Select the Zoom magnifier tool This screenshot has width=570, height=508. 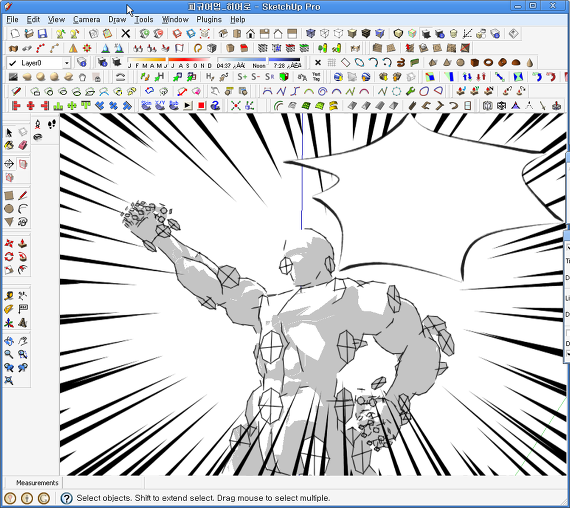click(x=9, y=354)
